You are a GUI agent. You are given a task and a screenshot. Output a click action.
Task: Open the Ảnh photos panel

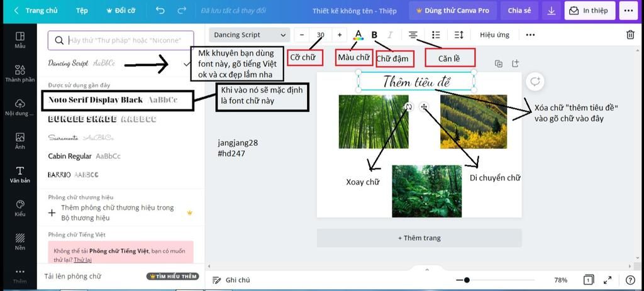click(x=19, y=141)
